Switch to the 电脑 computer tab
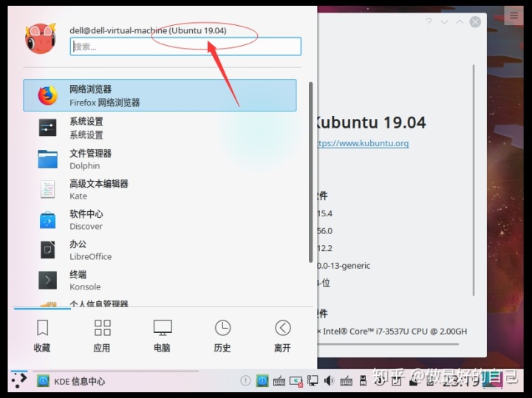 tap(162, 335)
